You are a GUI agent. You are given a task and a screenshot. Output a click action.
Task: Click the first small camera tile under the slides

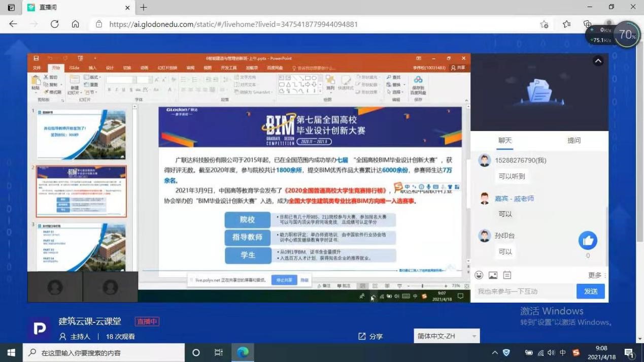pos(55,287)
